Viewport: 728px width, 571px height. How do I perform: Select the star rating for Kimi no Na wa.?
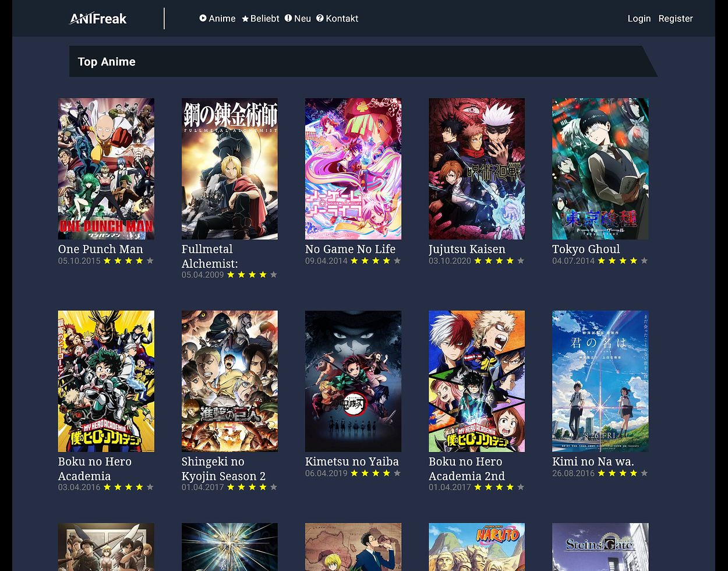(x=623, y=473)
